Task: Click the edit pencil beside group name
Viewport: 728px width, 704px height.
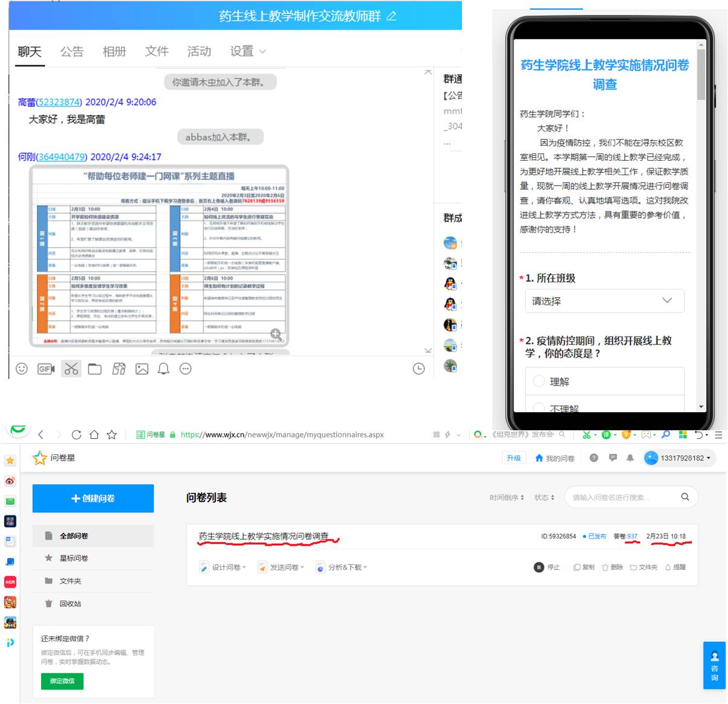Action: [391, 16]
